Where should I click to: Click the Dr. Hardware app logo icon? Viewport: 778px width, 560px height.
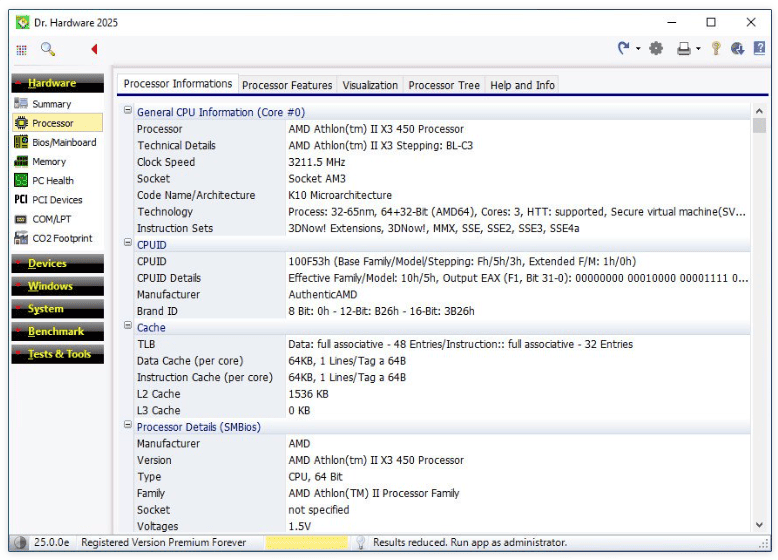(22, 22)
